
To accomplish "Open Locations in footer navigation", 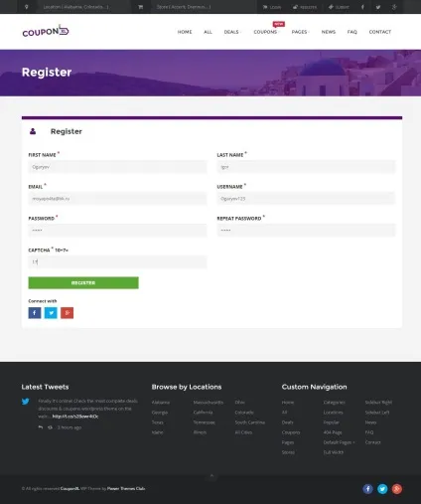I will pyautogui.click(x=333, y=413).
